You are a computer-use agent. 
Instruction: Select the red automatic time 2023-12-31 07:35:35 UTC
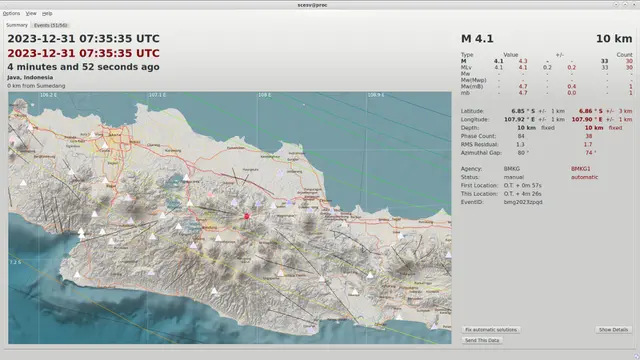pos(83,53)
